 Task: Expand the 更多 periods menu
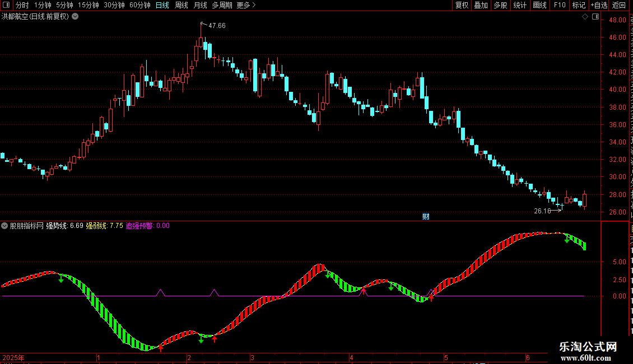(x=246, y=5)
